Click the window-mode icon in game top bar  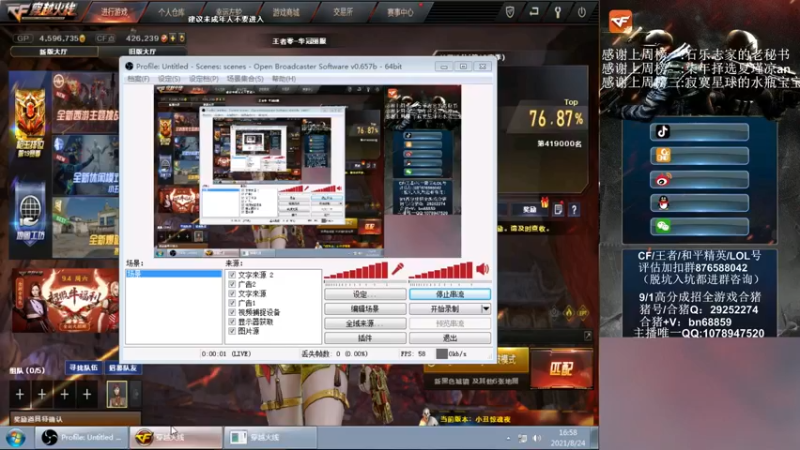pos(534,12)
